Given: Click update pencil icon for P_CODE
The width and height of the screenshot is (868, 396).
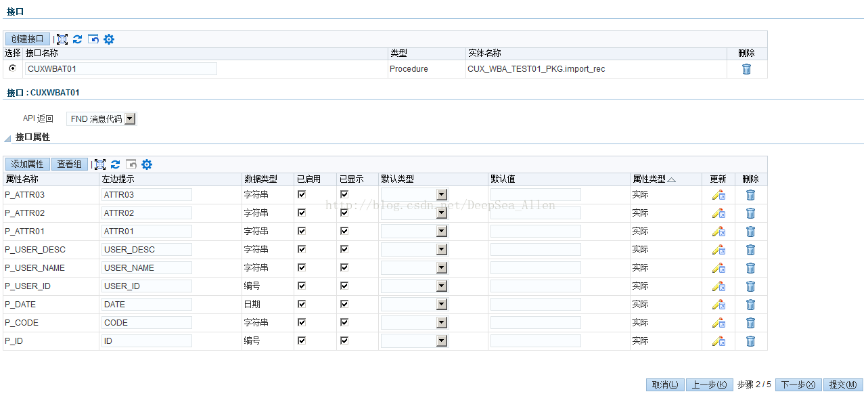Looking at the screenshot, I should 718,323.
